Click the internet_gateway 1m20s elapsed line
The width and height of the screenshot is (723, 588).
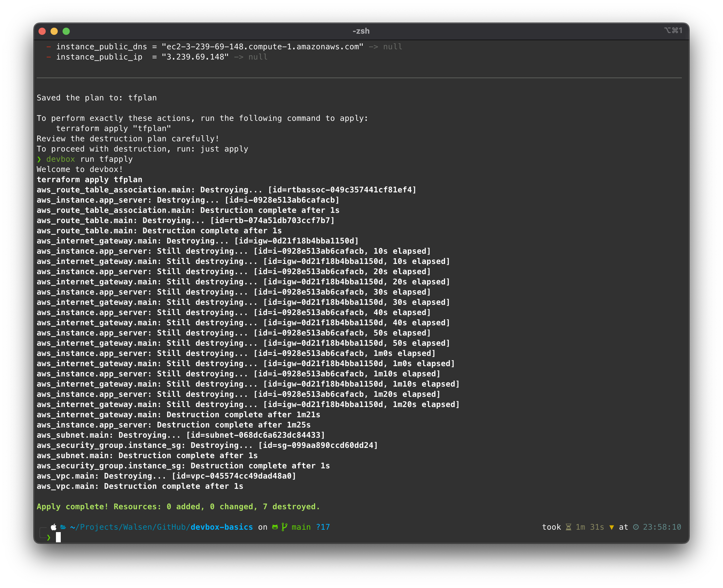248,404
